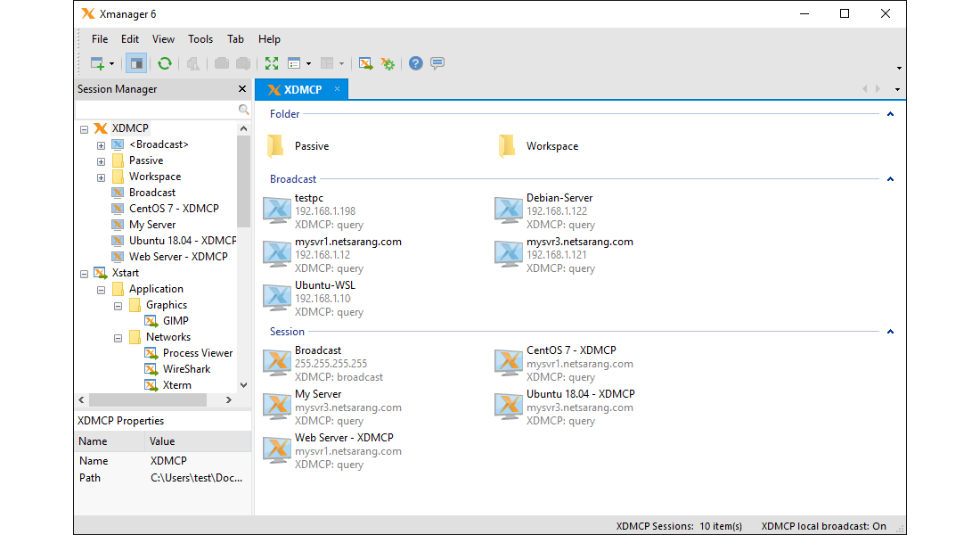
Task: Toggle the Session Manager pane toolbar button
Action: (135, 63)
